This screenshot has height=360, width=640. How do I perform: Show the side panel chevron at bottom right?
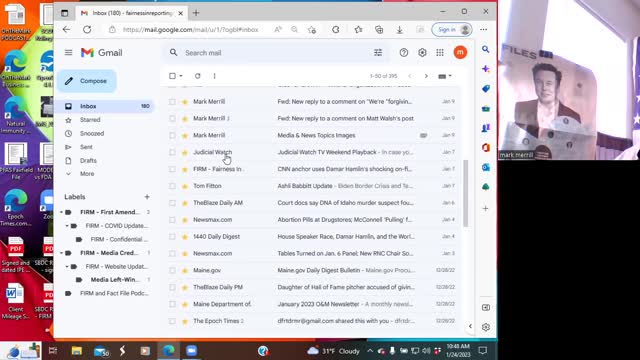470,326
